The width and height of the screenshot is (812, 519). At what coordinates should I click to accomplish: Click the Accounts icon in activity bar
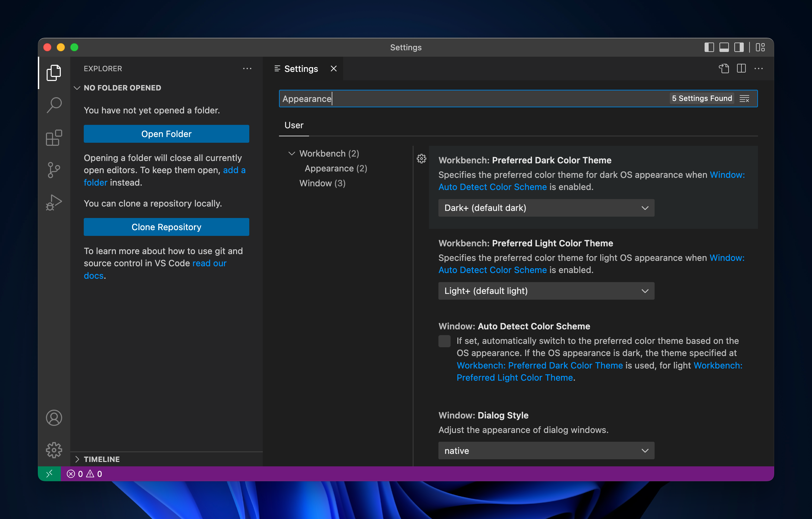(x=54, y=418)
